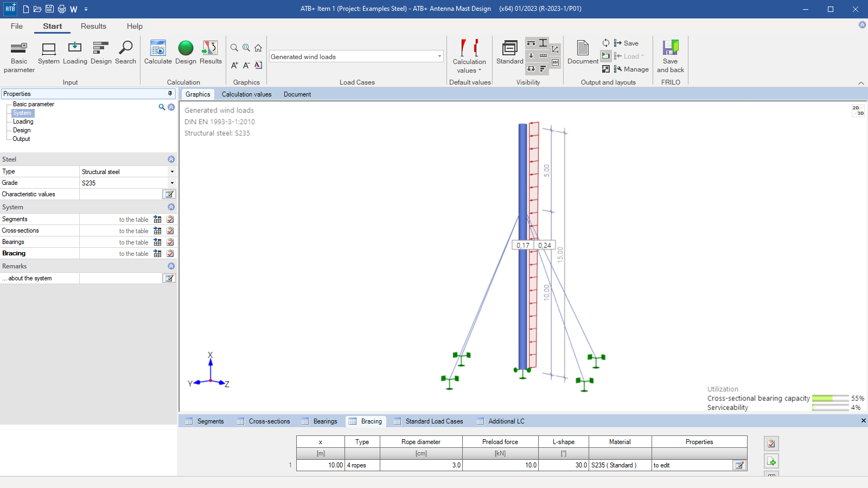The height and width of the screenshot is (488, 868).
Task: Open the File menu
Action: click(x=17, y=26)
